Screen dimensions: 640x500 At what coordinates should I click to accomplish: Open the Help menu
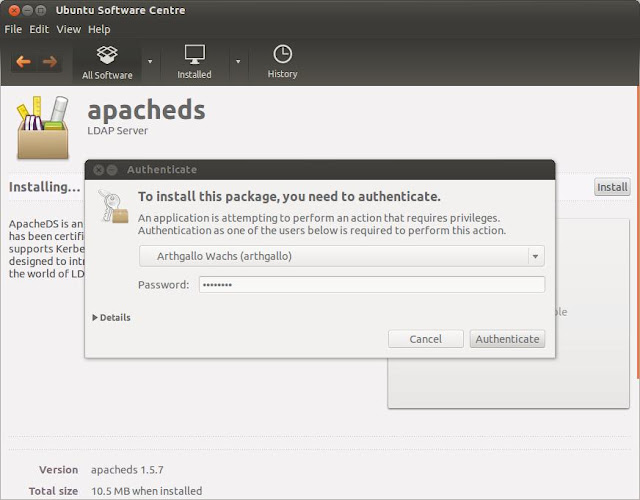pos(99,29)
